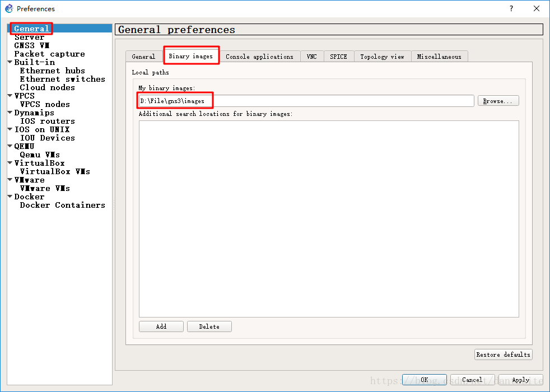Select the Docker category
This screenshot has height=392, width=550.
[29, 197]
